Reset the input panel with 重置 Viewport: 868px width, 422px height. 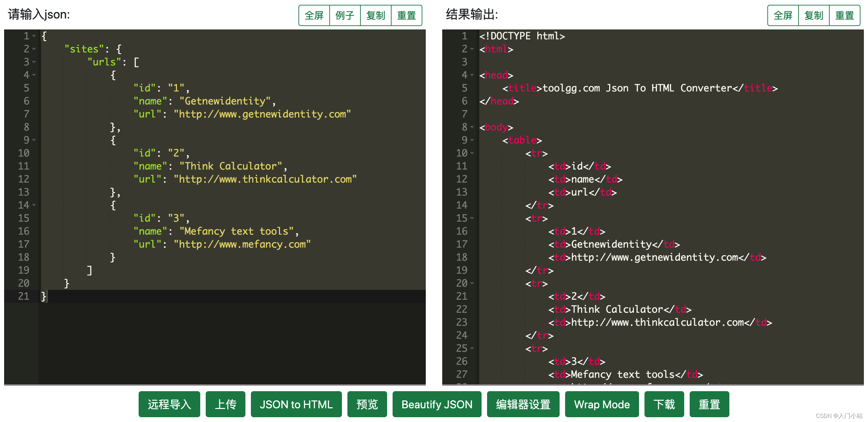coord(406,15)
